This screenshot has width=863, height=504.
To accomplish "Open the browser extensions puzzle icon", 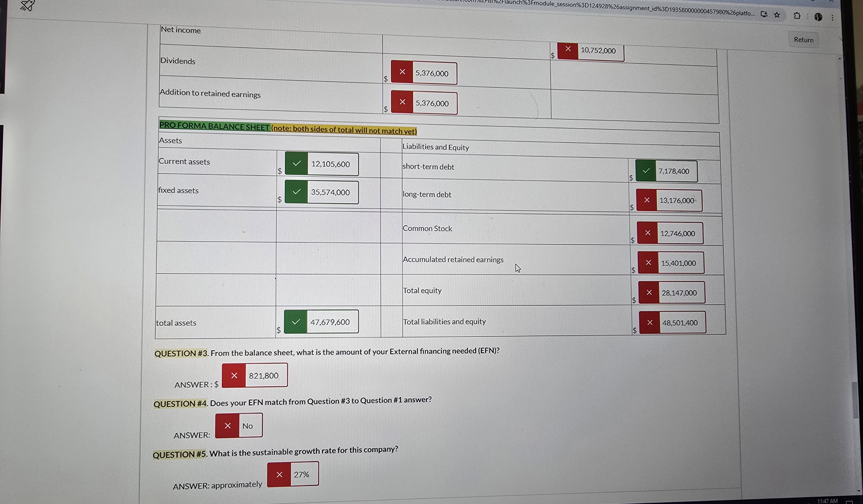I will pyautogui.click(x=797, y=16).
